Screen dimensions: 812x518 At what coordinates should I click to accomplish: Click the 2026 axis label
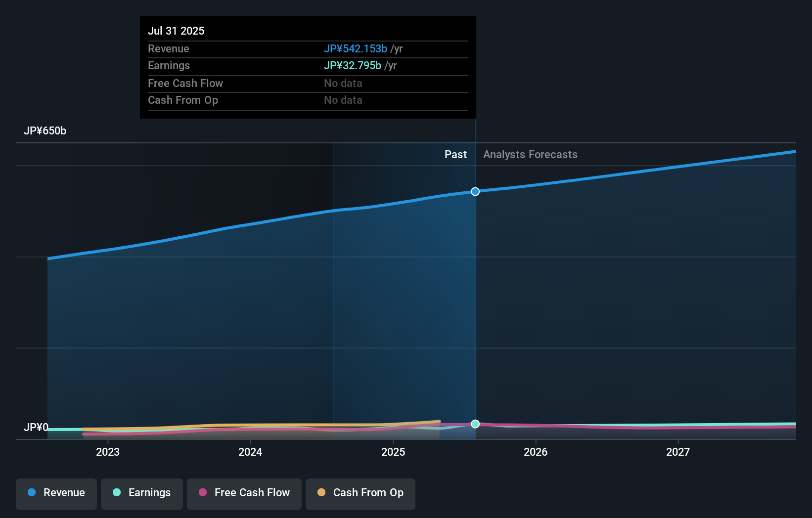pyautogui.click(x=536, y=451)
